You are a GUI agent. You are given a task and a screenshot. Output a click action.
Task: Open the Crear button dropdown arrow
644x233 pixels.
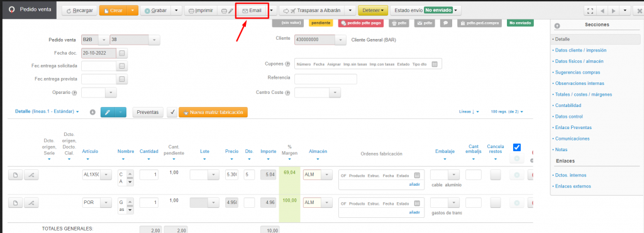pyautogui.click(x=132, y=11)
